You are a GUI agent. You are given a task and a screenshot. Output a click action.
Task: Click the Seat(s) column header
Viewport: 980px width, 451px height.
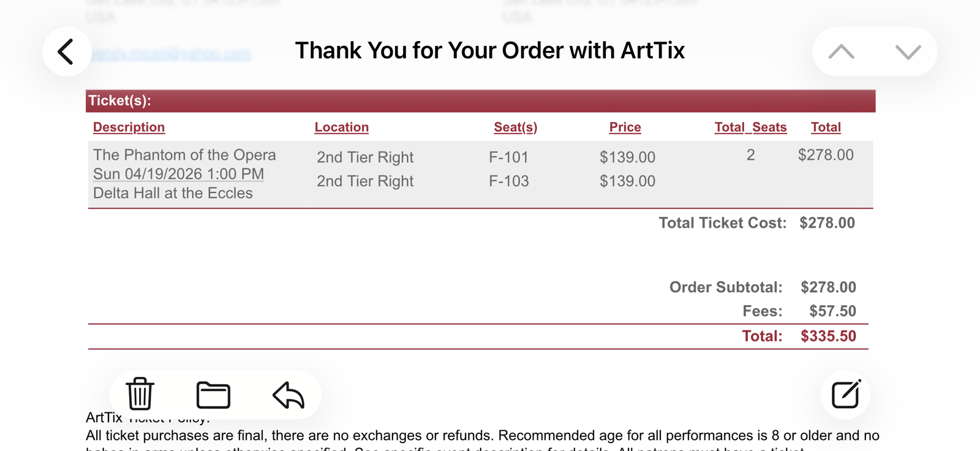click(x=515, y=127)
